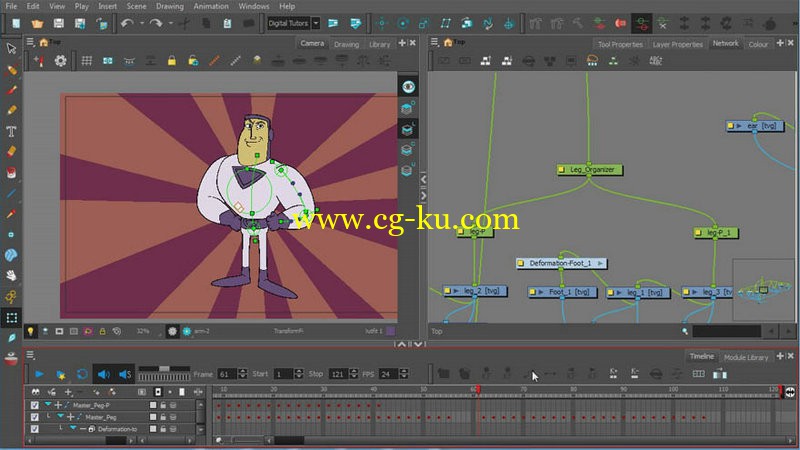Click the Undo arrow
Image resolution: width=800 pixels, height=450 pixels.
[x=127, y=23]
